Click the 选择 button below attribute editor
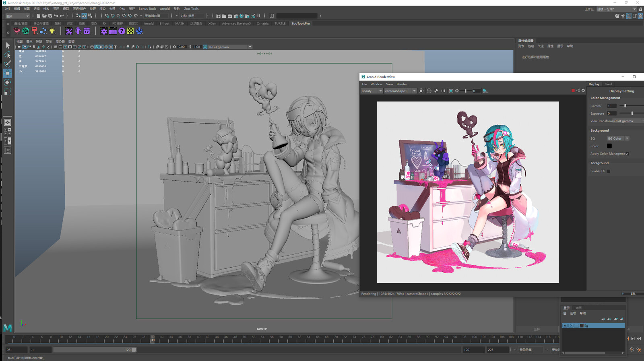The height and width of the screenshot is (361, 644). pyautogui.click(x=537, y=329)
